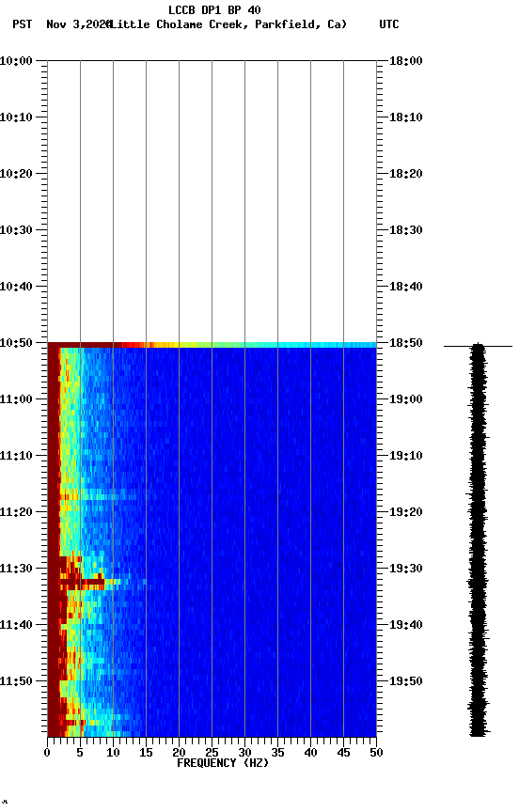Click the 30 Hz axis tick label
Image resolution: width=519 pixels, height=812 pixels.
pyautogui.click(x=244, y=753)
